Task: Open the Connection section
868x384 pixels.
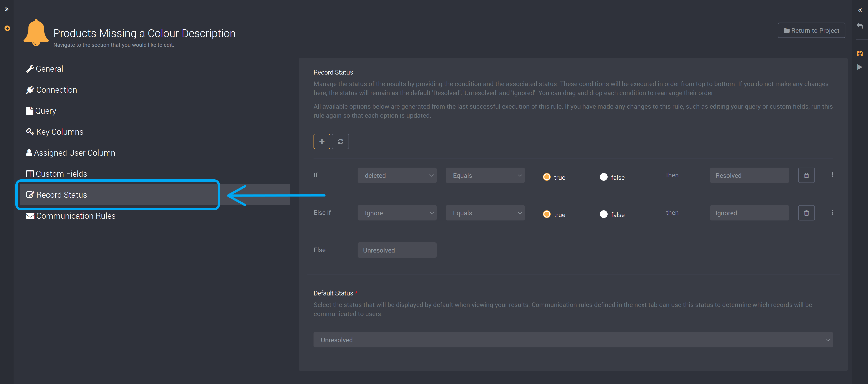Action: coord(155,90)
